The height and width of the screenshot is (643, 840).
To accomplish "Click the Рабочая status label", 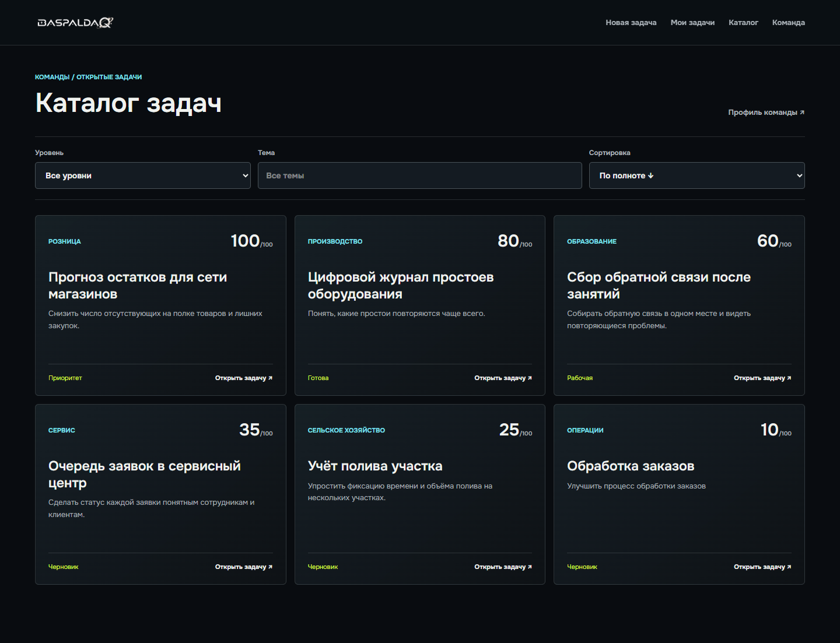I will click(x=580, y=378).
